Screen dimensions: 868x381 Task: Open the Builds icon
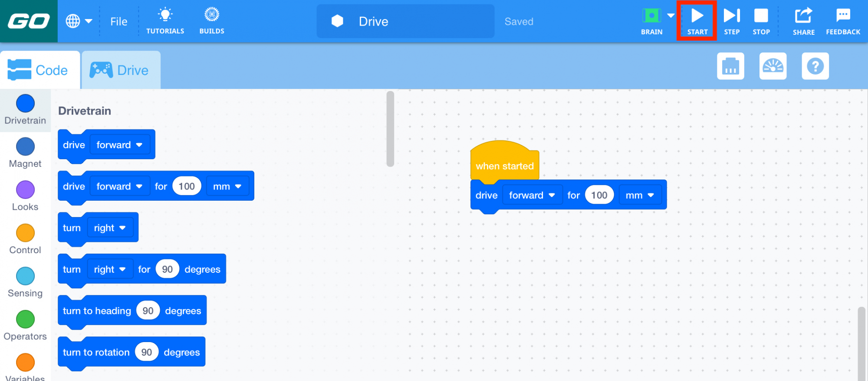click(212, 21)
